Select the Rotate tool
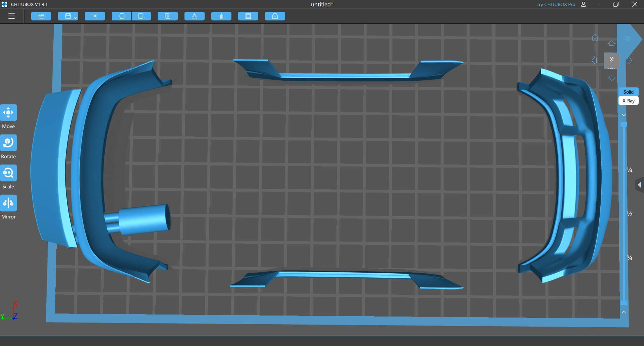This screenshot has width=644, height=346. [x=8, y=143]
